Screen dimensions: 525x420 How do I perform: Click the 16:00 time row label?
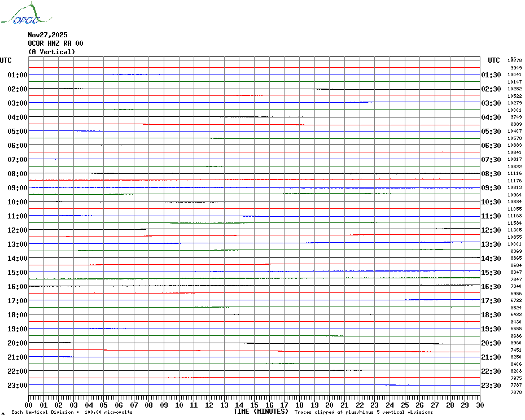[x=17, y=286]
